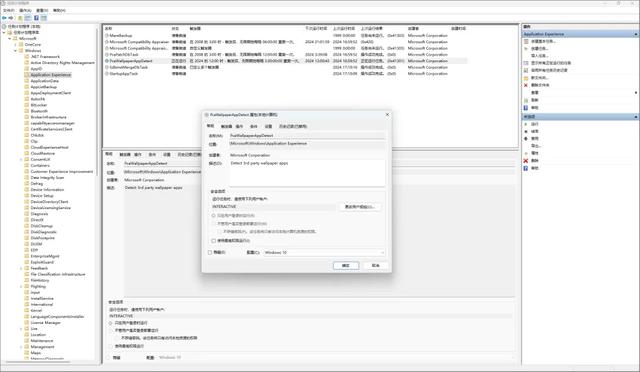Image resolution: width=640 pixels, height=372 pixels.
Task: Click Export link under selected item actions
Action: [x=536, y=146]
